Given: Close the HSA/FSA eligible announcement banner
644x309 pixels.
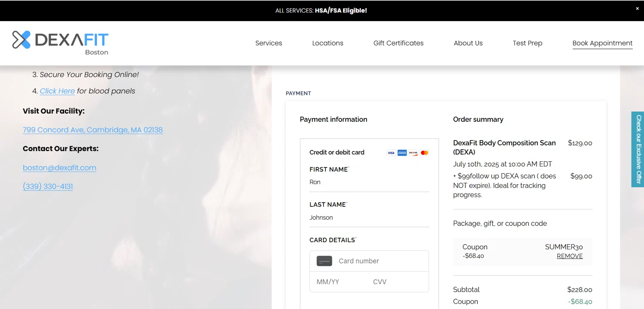Looking at the screenshot, I should 637,9.
